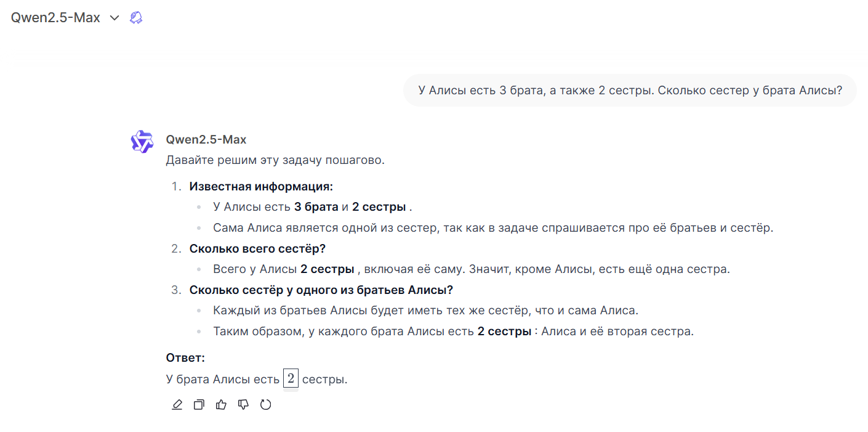Open thinking mode via the purple hand icon
This screenshot has height=432, width=868.
tap(135, 17)
